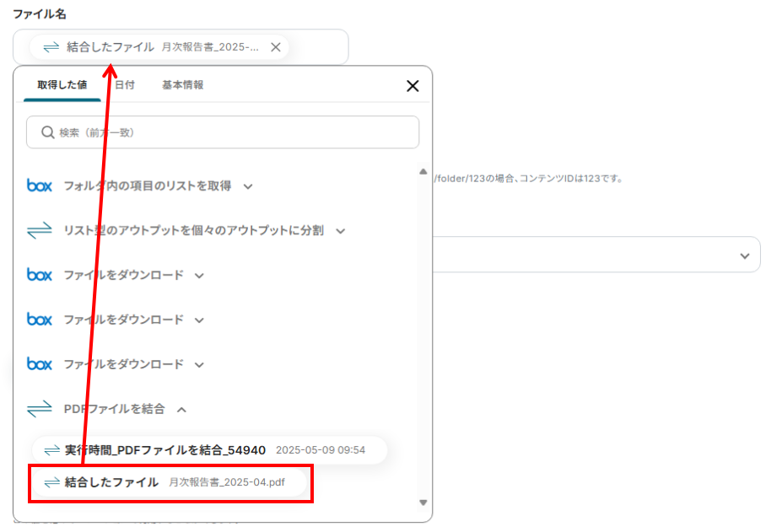Focus the 検索（前方一致） search box
Image resolution: width=771 pixels, height=532 pixels.
223,132
